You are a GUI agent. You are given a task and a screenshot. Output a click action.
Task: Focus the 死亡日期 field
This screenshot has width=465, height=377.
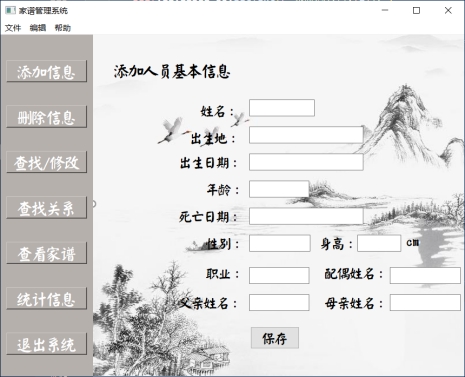(306, 216)
